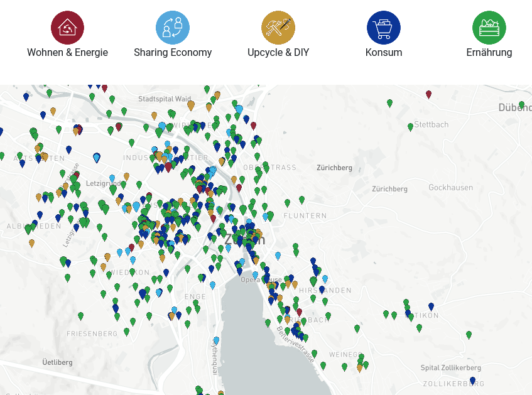Open the green marker below the Dübendorf label
This screenshot has height=395, width=532.
[522, 105]
